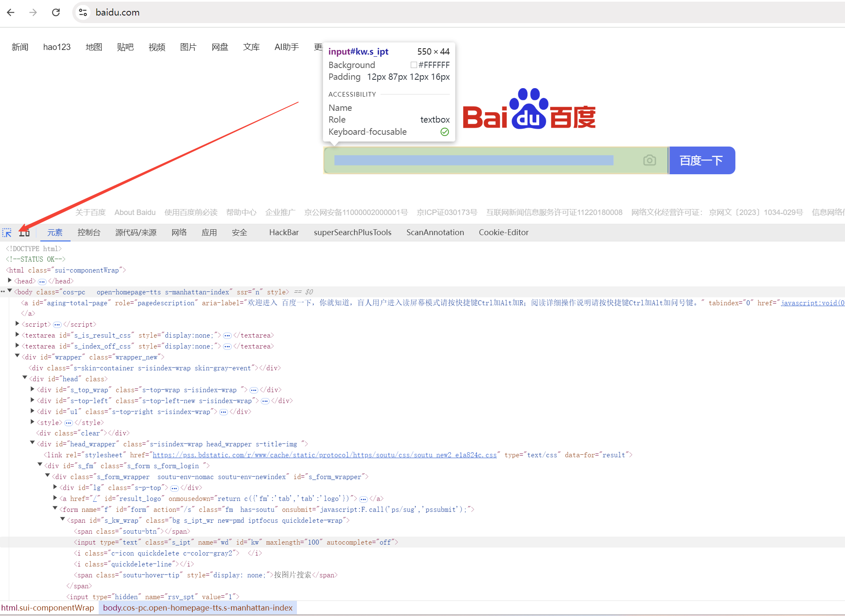
Task: Click the camera image-search icon
Action: (x=649, y=160)
